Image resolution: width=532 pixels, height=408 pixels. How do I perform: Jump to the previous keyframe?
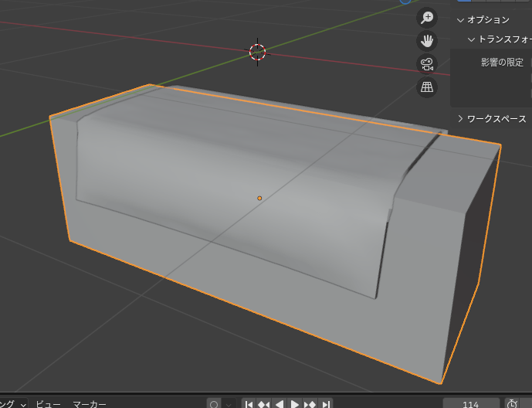pyautogui.click(x=264, y=403)
